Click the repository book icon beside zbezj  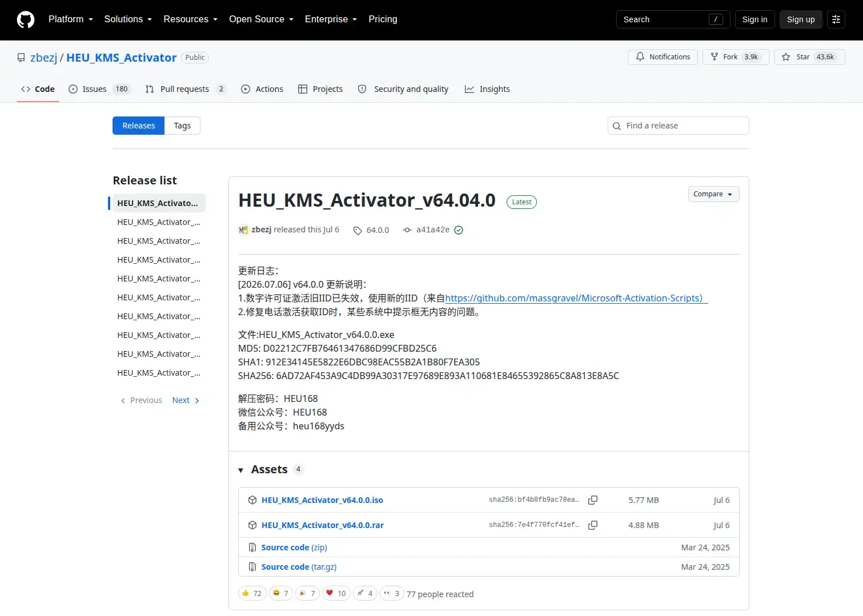pyautogui.click(x=21, y=58)
